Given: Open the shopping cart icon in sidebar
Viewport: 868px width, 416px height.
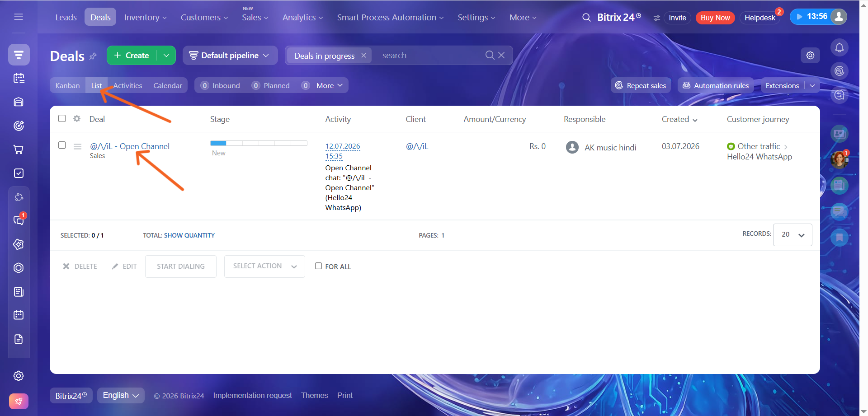Looking at the screenshot, I should point(19,150).
